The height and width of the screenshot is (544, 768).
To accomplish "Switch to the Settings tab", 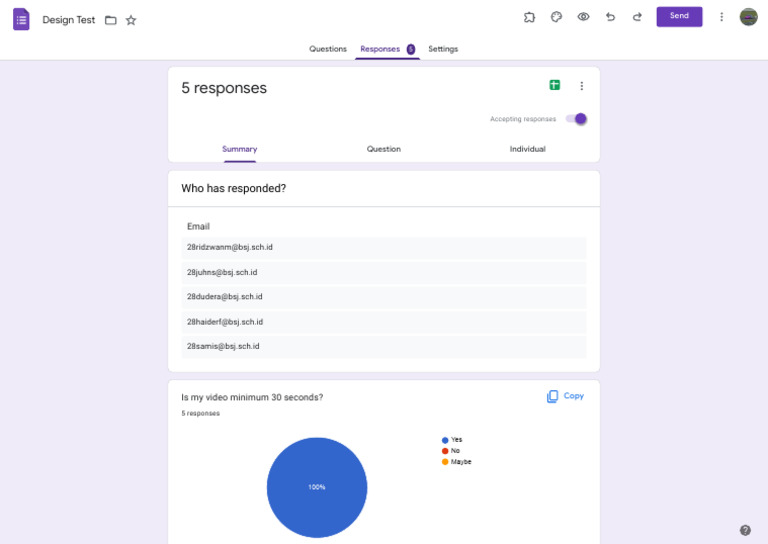I will (443, 49).
